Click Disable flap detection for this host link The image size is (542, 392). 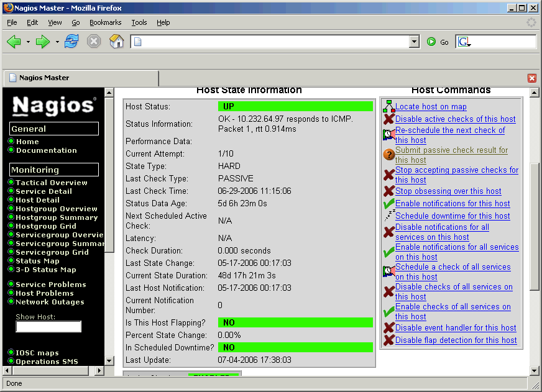coord(456,340)
